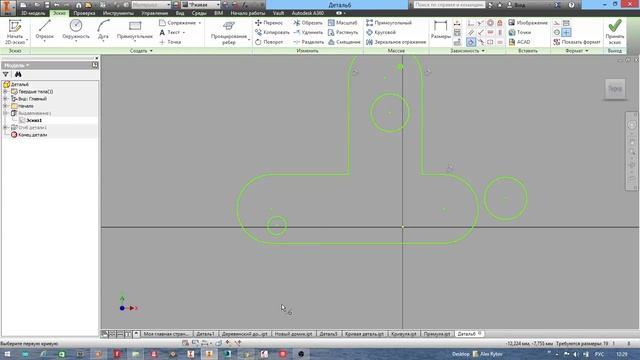Choose the Растянуть stretch tool

click(343, 32)
